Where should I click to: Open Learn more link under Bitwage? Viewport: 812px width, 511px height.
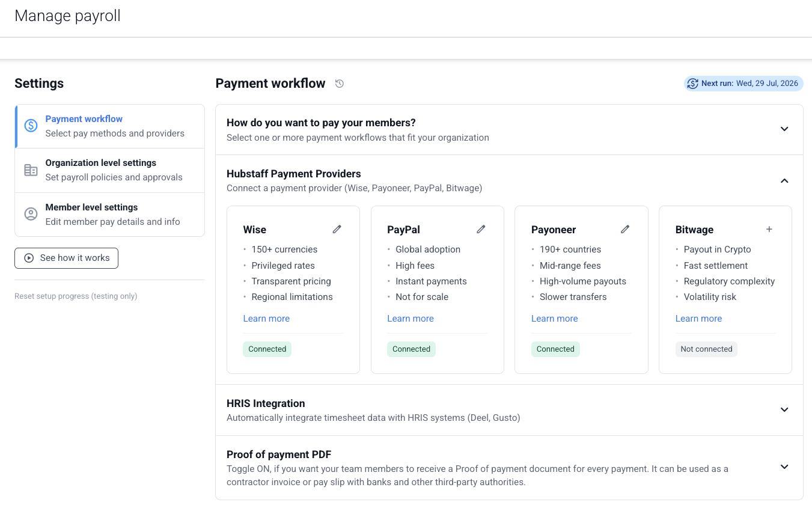point(698,319)
